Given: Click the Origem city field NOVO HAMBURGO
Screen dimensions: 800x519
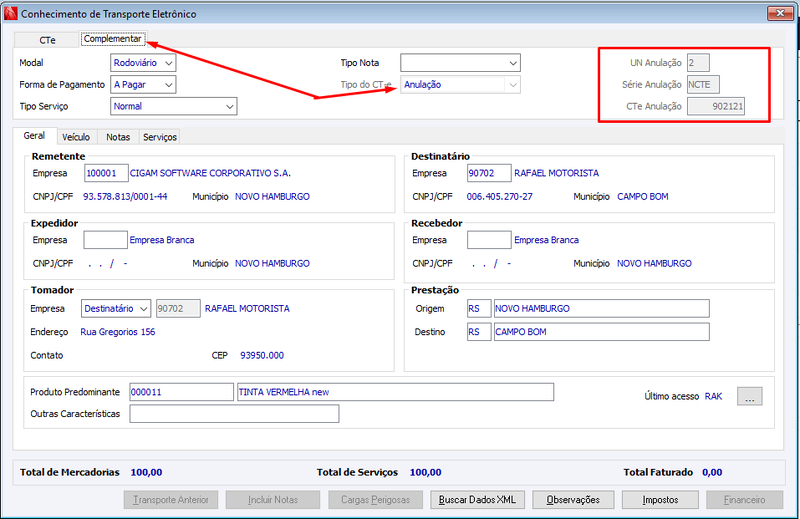Looking at the screenshot, I should point(602,309).
